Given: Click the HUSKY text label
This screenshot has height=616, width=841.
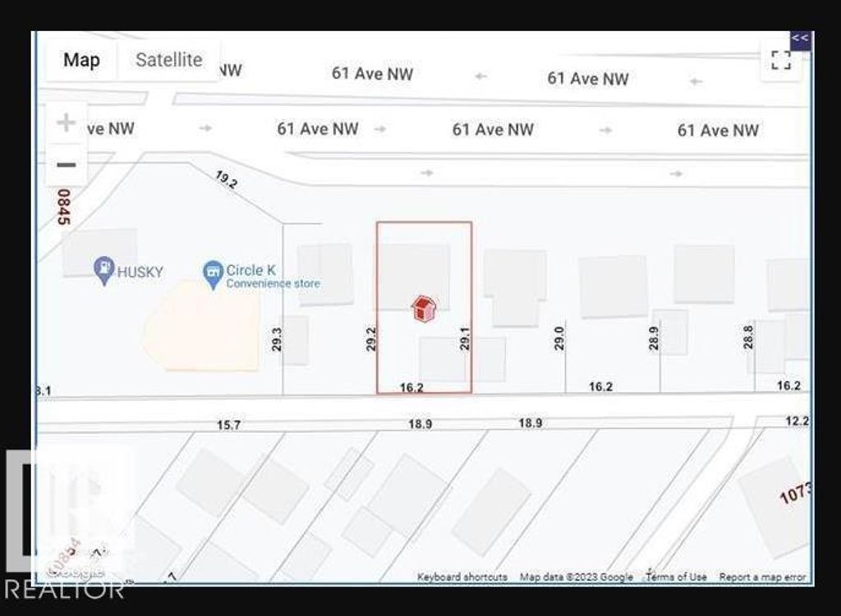Looking at the screenshot, I should click(140, 272).
